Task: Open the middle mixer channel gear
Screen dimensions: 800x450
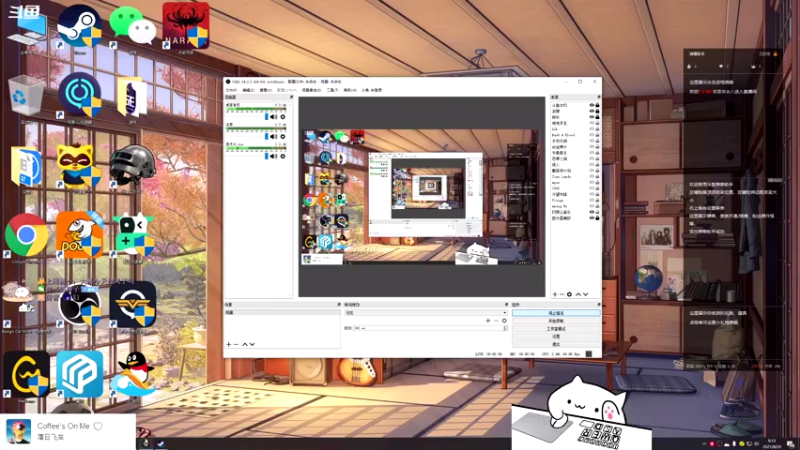Action: [x=283, y=136]
